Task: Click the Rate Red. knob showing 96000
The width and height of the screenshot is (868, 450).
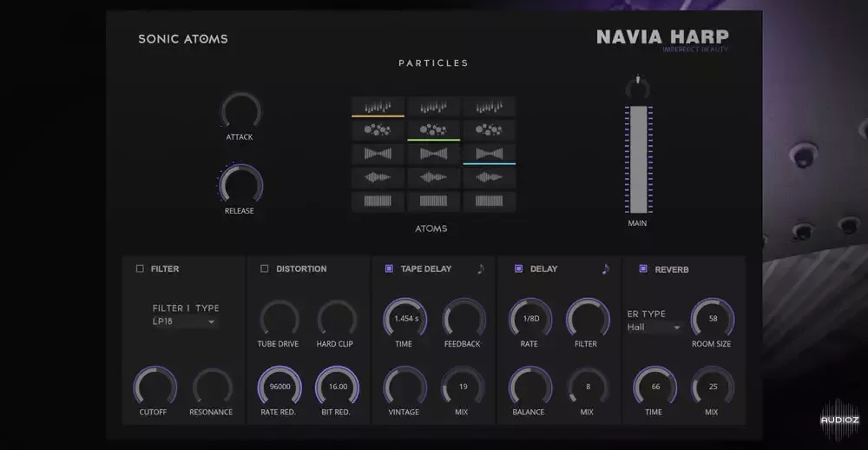Action: click(279, 387)
